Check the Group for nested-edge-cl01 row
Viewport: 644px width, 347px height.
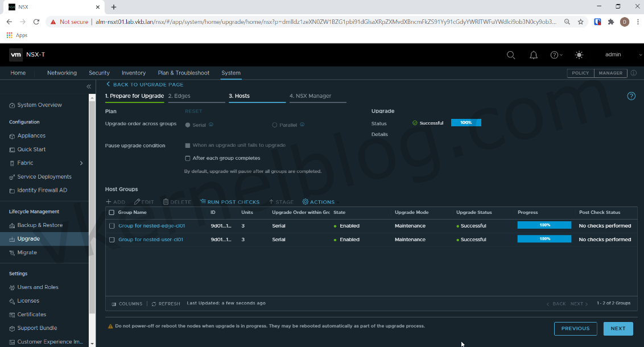coord(112,225)
